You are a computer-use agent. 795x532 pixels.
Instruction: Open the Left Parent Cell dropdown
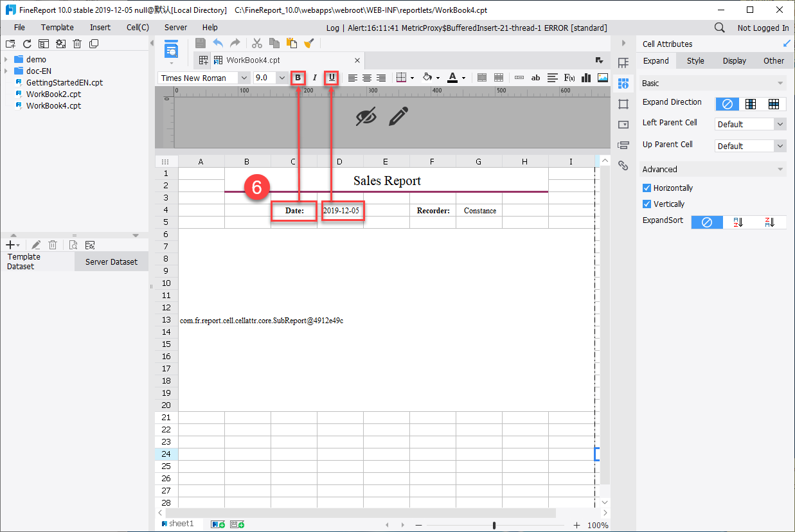click(x=779, y=124)
